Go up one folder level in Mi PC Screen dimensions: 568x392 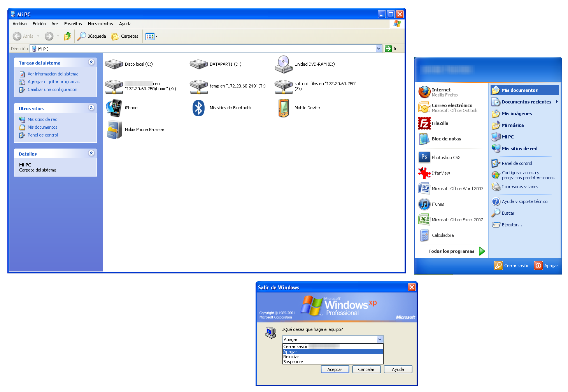pos(68,36)
